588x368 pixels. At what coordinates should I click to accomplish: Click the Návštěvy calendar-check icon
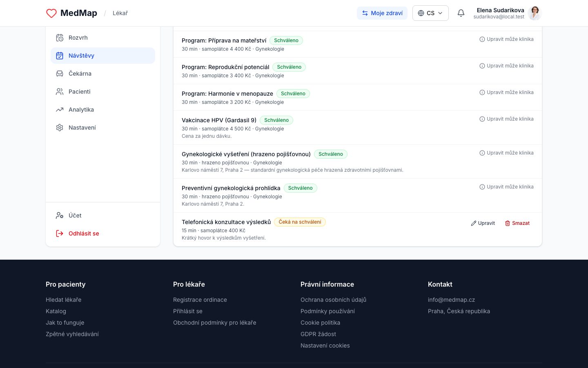(x=60, y=56)
